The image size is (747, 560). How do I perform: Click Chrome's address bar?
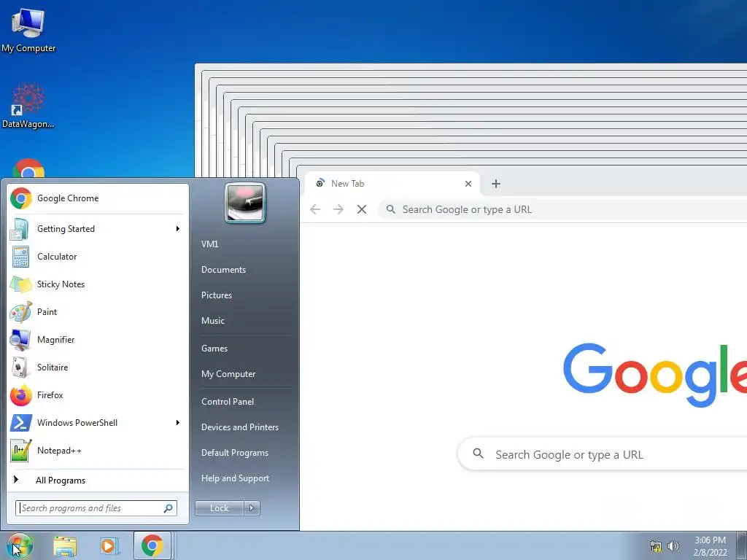click(562, 209)
